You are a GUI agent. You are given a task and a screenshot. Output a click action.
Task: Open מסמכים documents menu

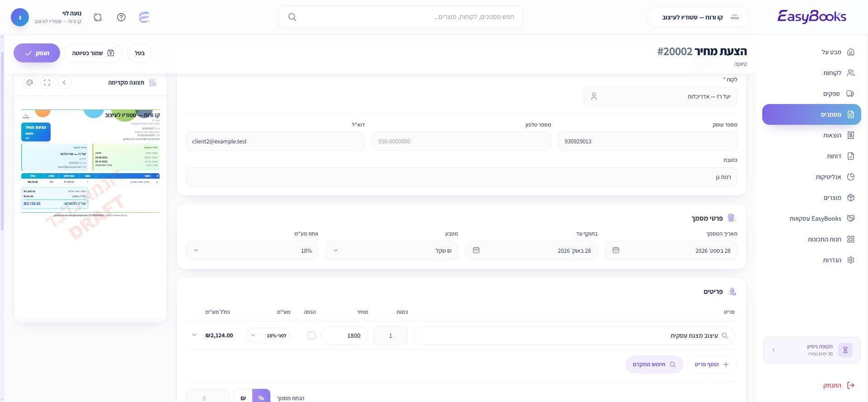point(811,114)
